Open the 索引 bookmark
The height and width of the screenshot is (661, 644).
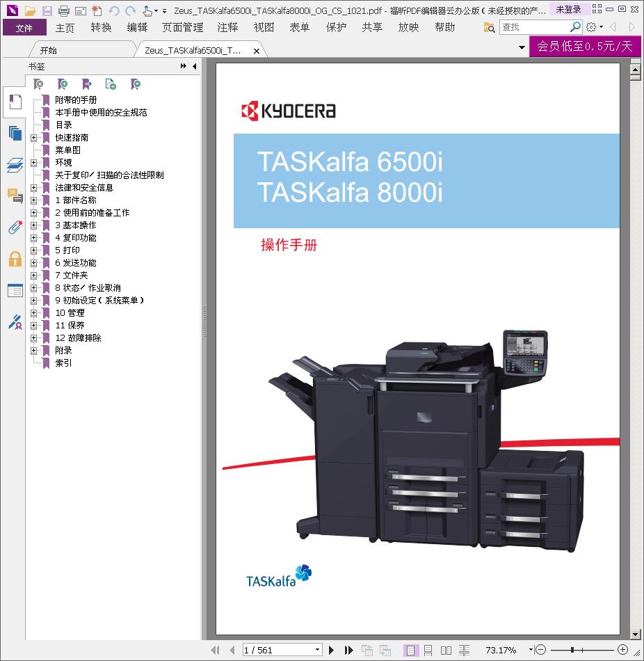tap(64, 363)
